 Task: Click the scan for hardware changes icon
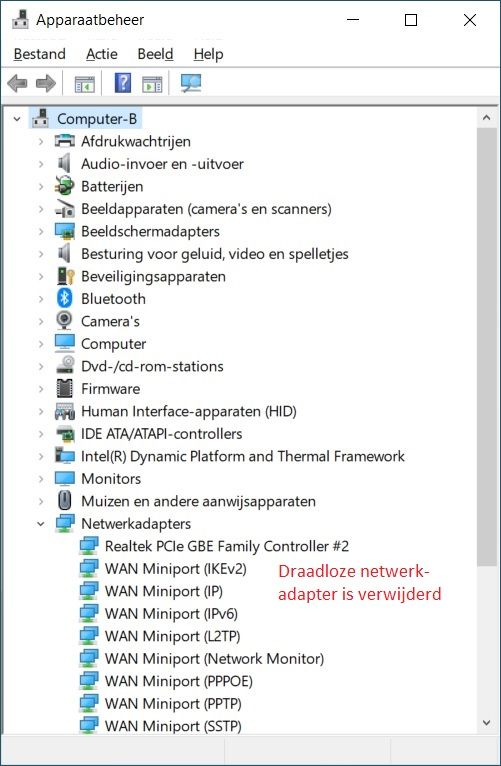tap(190, 84)
